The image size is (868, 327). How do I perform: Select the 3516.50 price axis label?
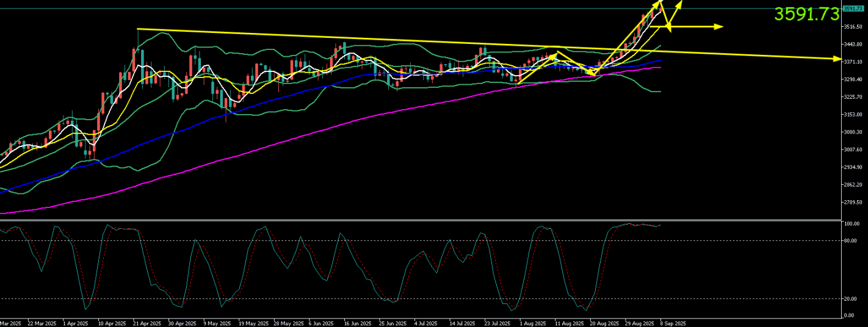pos(852,27)
